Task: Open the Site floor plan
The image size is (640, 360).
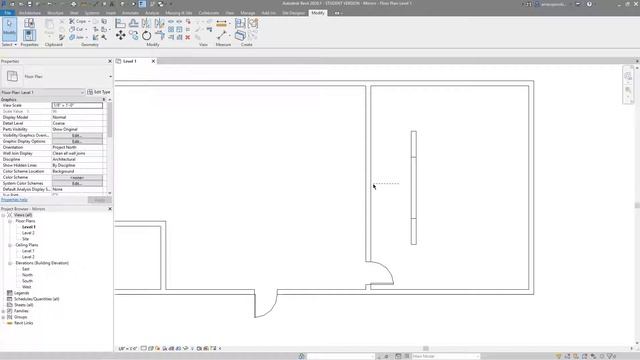Action: pyautogui.click(x=25, y=239)
